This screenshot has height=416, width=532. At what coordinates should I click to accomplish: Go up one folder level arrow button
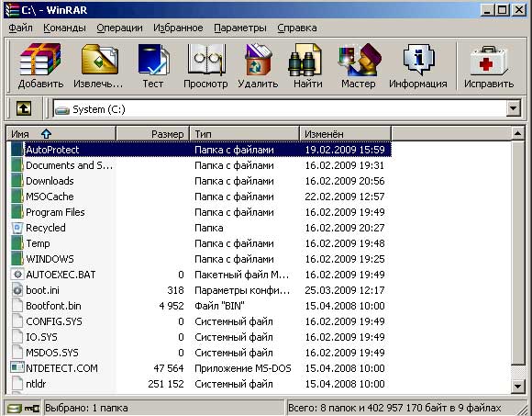pyautogui.click(x=24, y=108)
